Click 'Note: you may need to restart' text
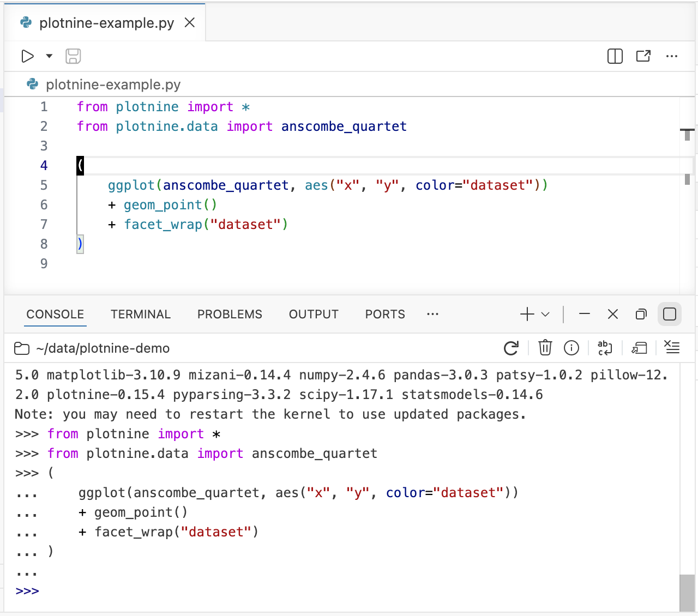Screen dimensions: 698x616 point(129,414)
